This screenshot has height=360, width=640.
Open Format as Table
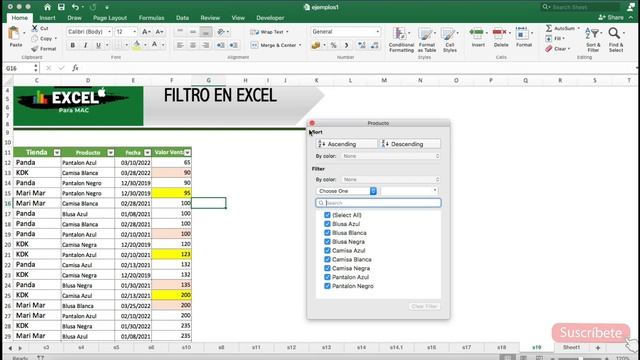click(427, 40)
